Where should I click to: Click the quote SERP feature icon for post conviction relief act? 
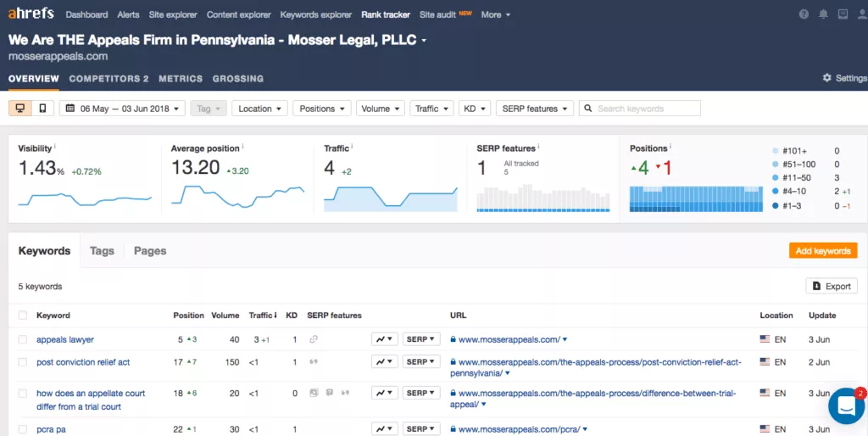pyautogui.click(x=314, y=361)
